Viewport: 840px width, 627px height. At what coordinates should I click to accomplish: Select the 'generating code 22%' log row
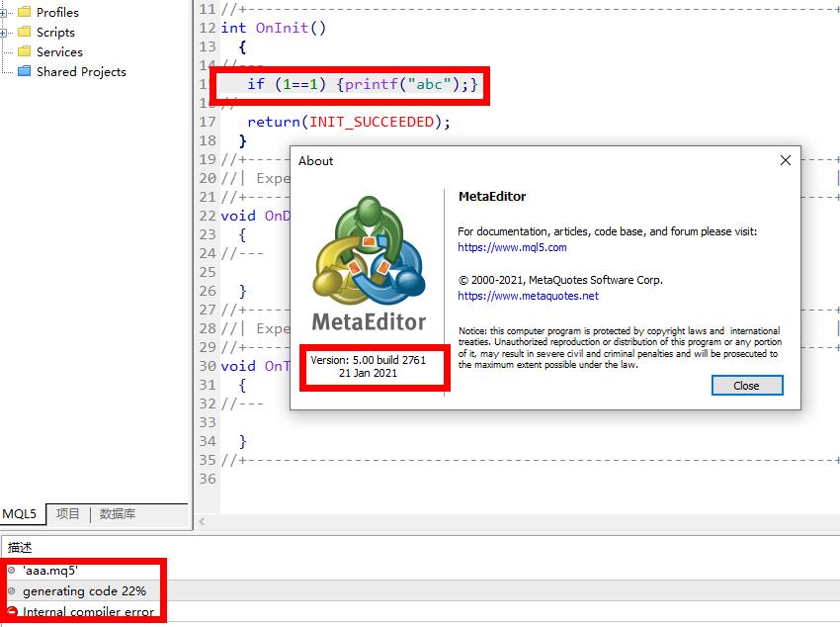click(x=420, y=590)
